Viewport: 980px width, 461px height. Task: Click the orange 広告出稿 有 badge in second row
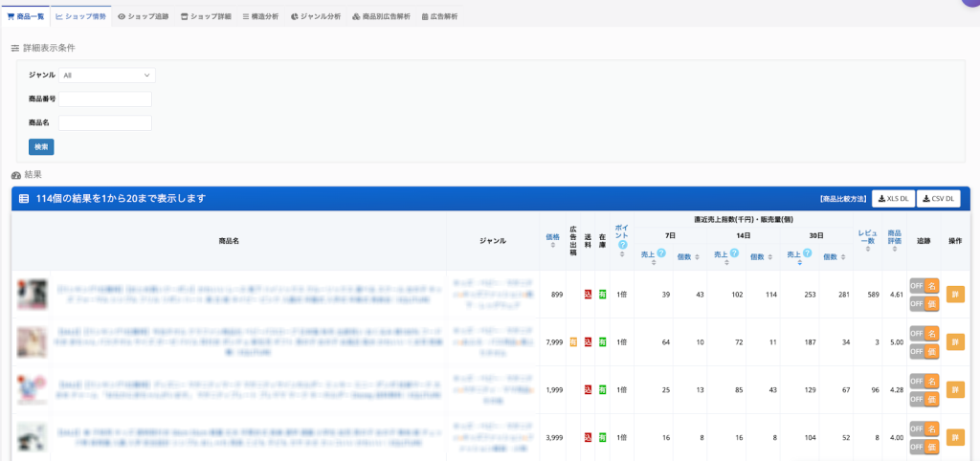[x=573, y=341]
